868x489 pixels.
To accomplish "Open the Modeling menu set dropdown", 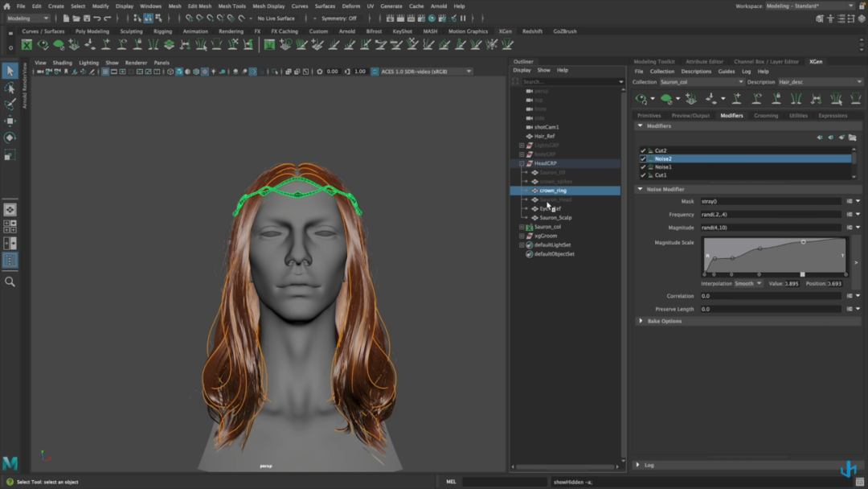I will pyautogui.click(x=28, y=18).
